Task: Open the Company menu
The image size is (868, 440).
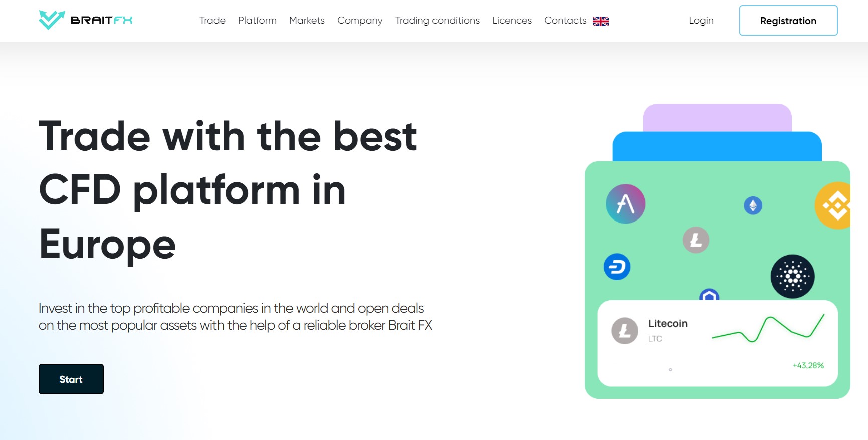Action: pos(360,21)
